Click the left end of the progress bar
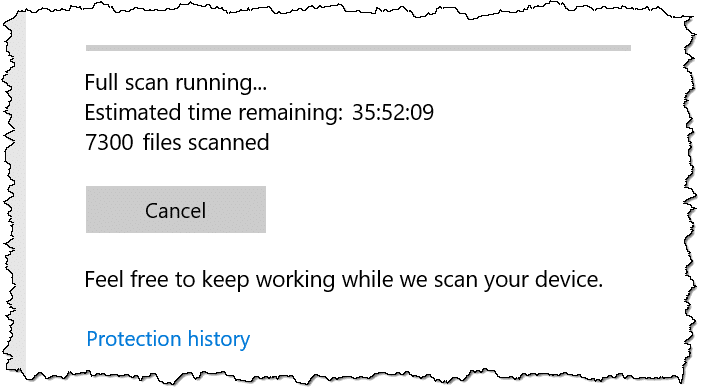This screenshot has width=705, height=391. (x=89, y=48)
